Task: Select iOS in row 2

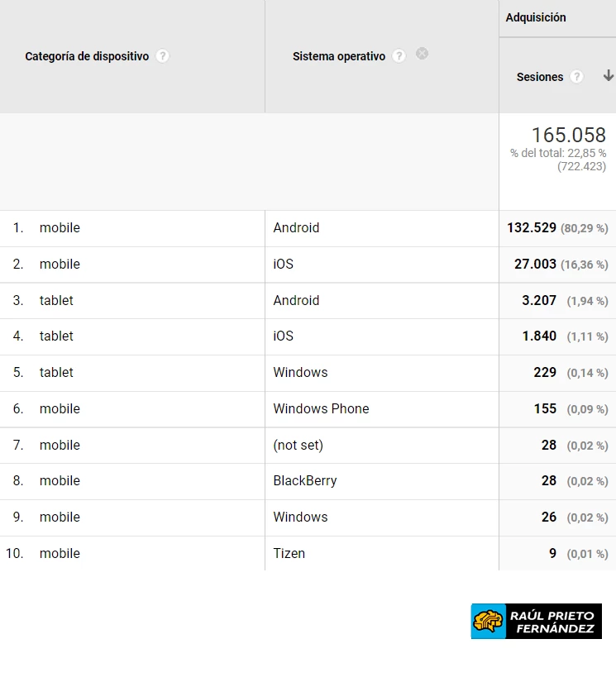Action: click(x=283, y=265)
